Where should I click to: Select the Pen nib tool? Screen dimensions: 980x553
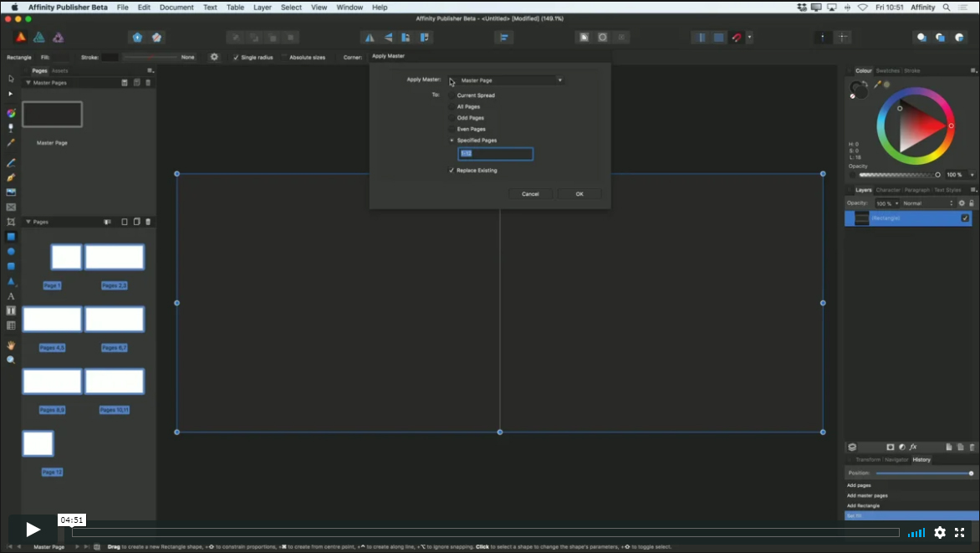(x=11, y=177)
